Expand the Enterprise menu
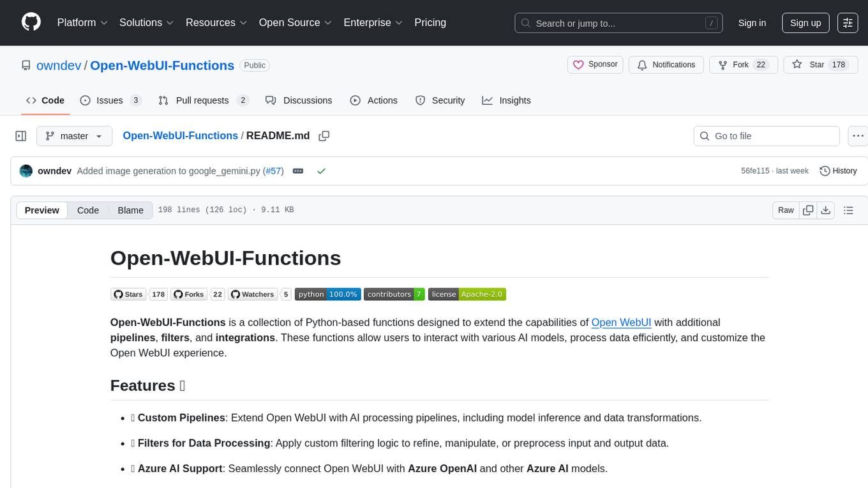 click(x=373, y=22)
